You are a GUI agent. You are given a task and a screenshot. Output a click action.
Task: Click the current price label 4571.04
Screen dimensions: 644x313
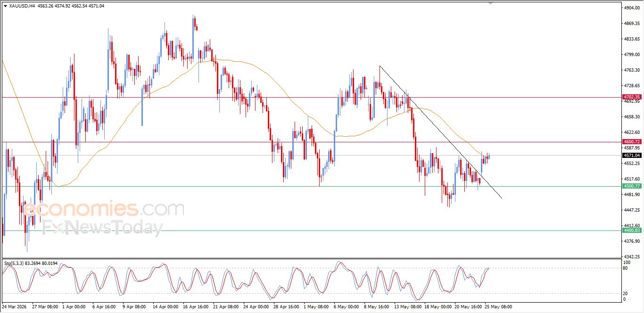[632, 156]
